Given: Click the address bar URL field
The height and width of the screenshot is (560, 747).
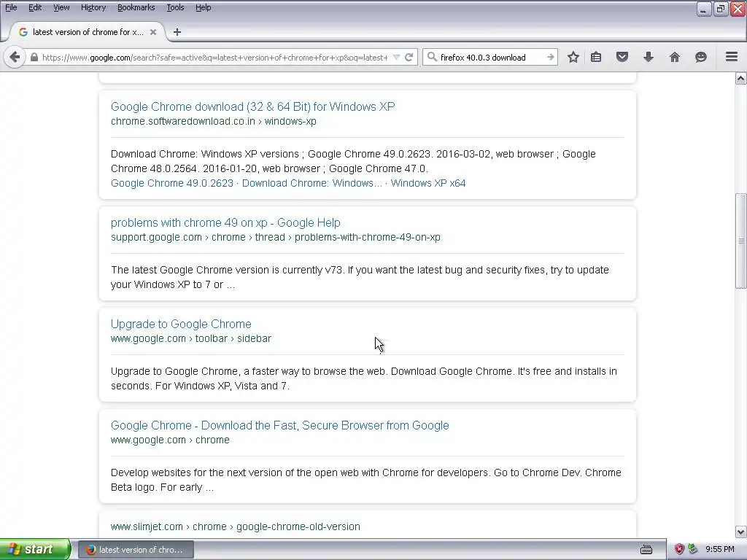Looking at the screenshot, I should [x=215, y=58].
